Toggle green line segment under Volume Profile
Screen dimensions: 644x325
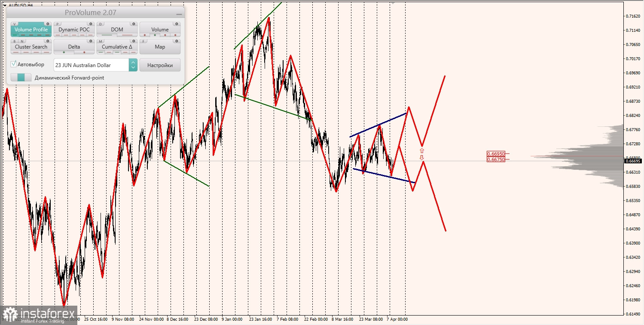click(15, 35)
